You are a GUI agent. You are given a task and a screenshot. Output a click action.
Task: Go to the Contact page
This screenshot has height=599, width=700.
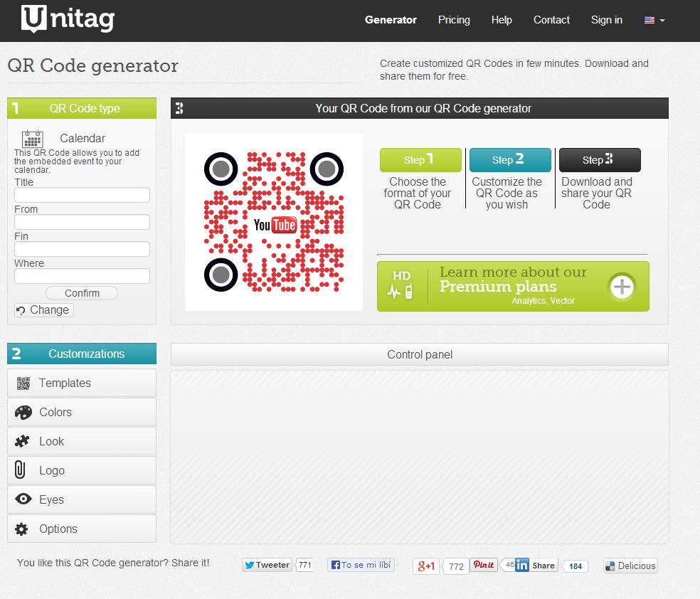pos(551,20)
